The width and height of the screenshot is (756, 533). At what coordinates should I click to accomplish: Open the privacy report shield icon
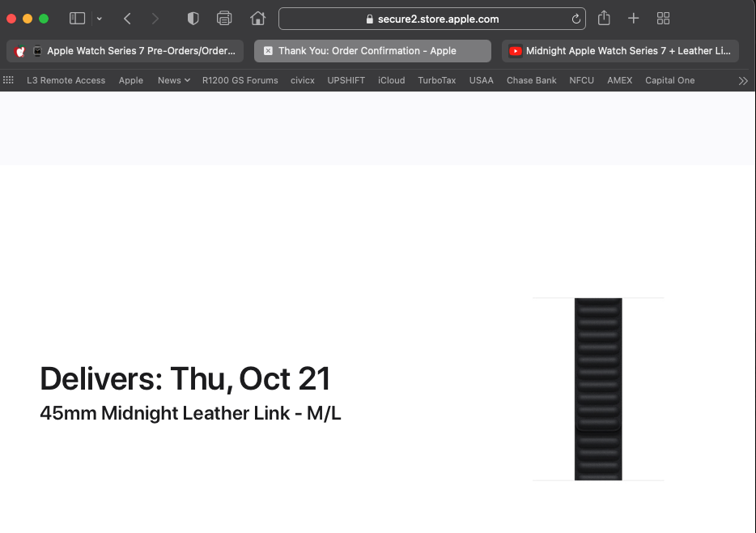(193, 19)
